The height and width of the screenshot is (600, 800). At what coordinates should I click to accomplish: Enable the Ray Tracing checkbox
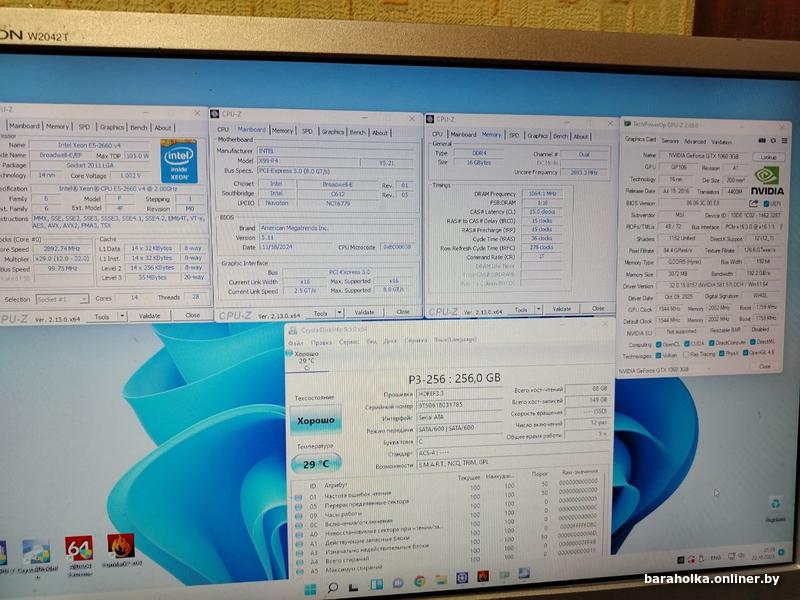click(x=687, y=354)
